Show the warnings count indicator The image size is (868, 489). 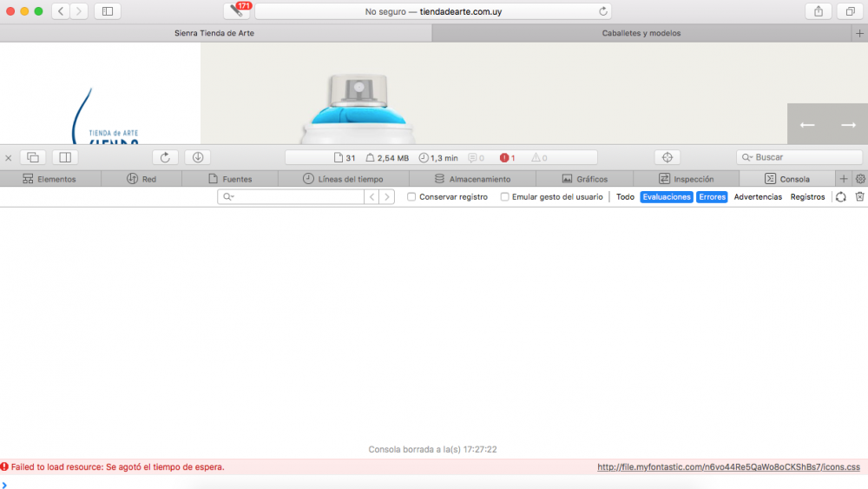pos(539,158)
